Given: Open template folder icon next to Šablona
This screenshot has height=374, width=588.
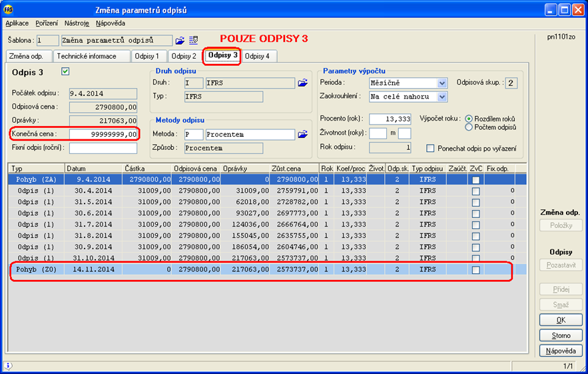Looking at the screenshot, I should coord(180,41).
